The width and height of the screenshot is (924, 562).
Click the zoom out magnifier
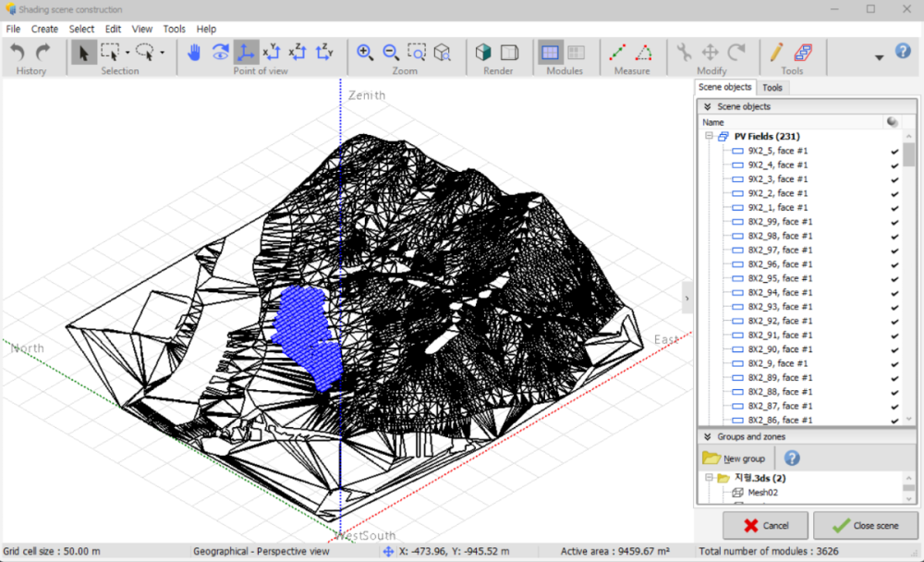pos(391,53)
